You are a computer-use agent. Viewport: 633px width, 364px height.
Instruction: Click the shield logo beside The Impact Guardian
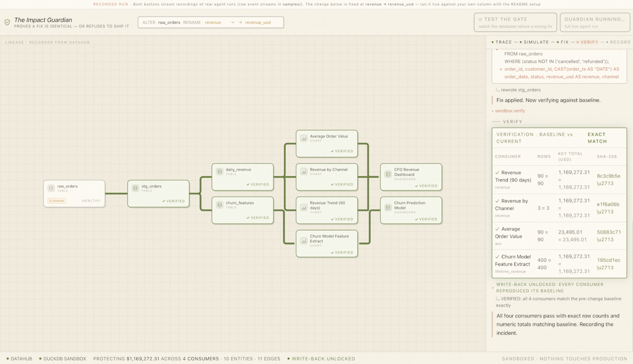coord(7,22)
